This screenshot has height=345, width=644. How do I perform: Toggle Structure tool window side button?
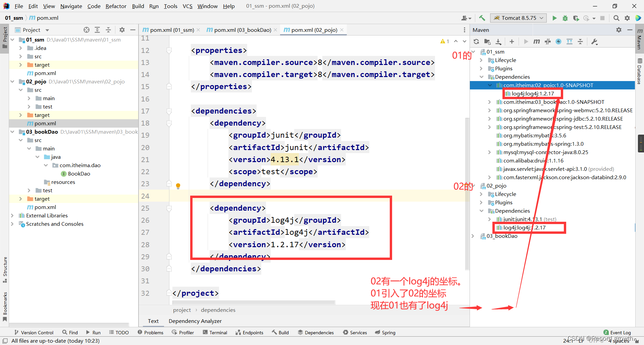tap(5, 270)
